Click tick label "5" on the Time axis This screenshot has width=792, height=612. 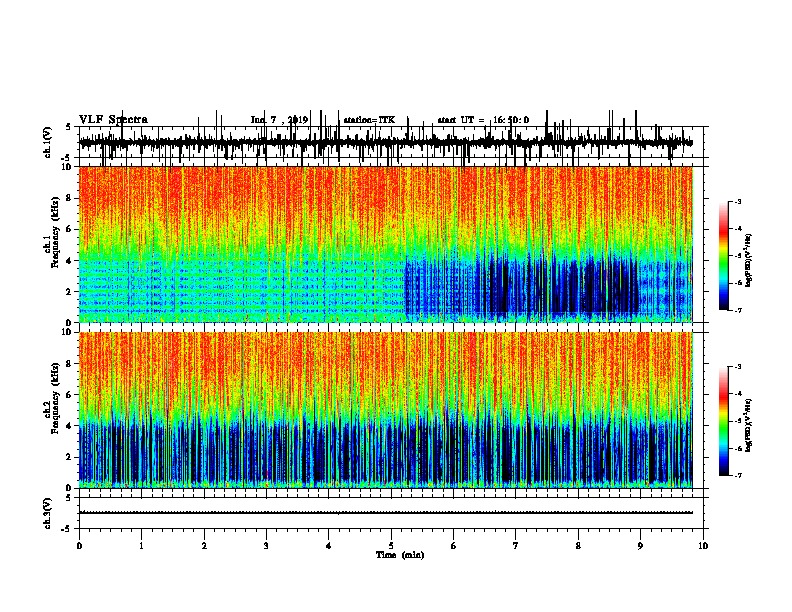[391, 546]
